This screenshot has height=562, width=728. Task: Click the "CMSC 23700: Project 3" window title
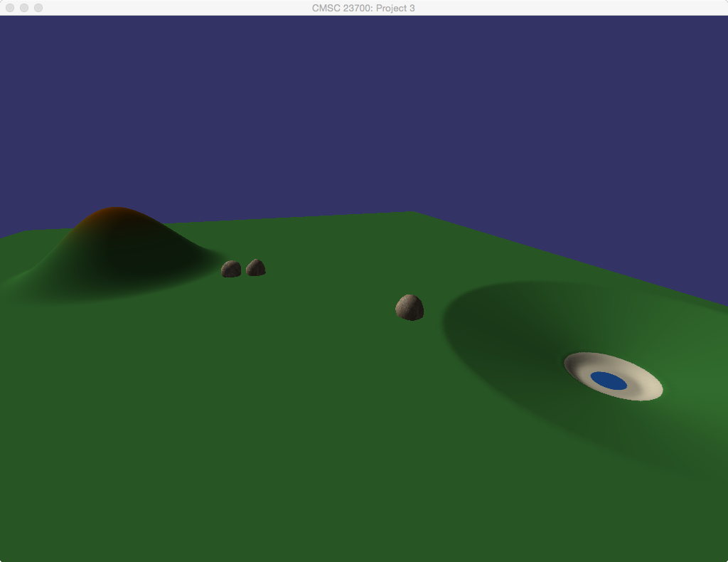[x=363, y=8]
